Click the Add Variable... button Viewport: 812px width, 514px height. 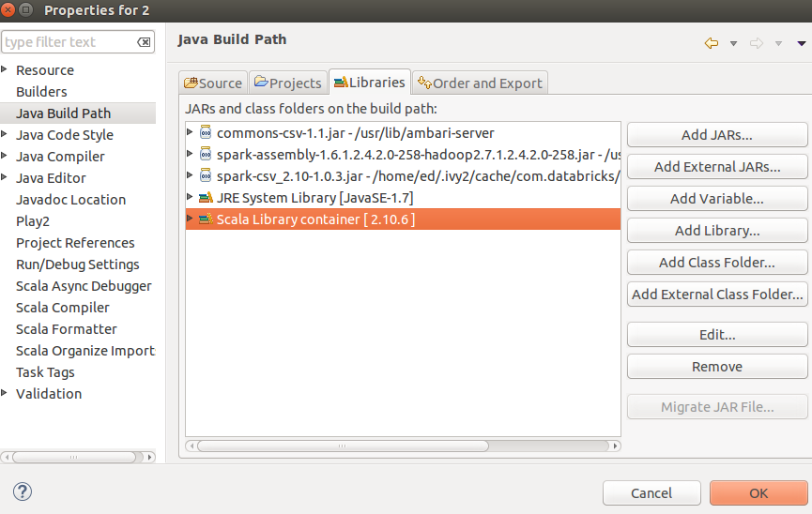click(x=717, y=199)
